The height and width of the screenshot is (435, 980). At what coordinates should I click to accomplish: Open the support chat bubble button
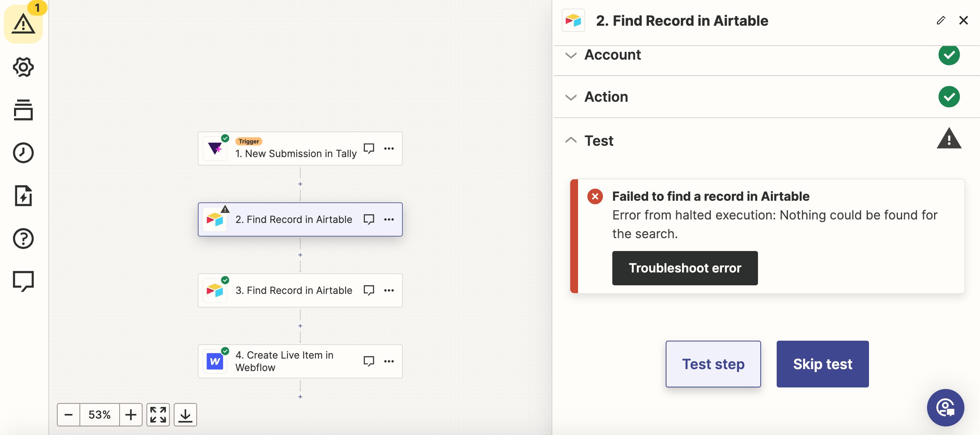pyautogui.click(x=946, y=408)
